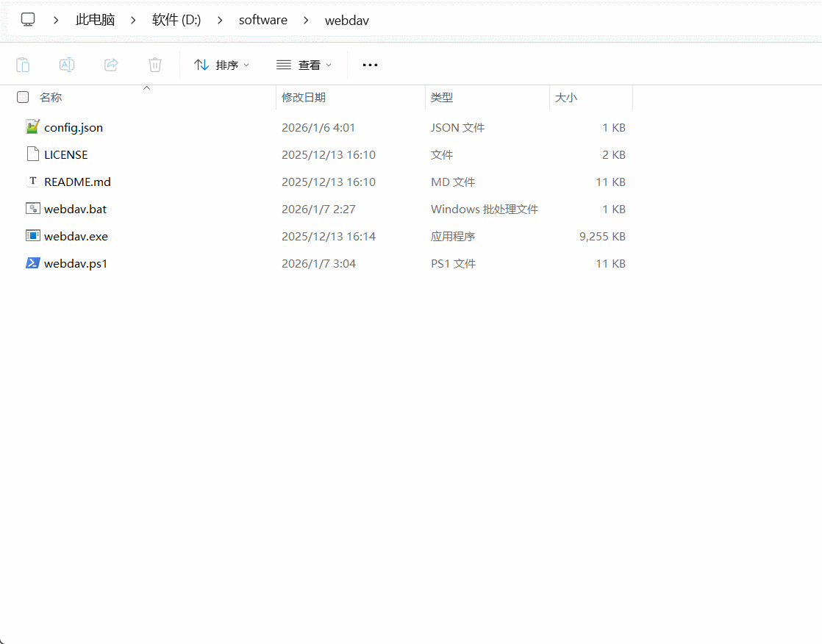
Task: Go to the software folder breadcrumb
Action: coord(263,20)
